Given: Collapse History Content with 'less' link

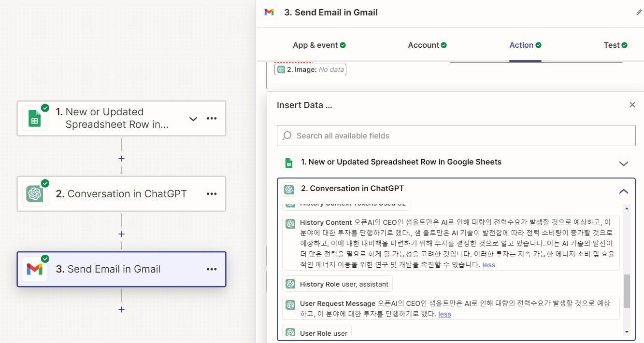Looking at the screenshot, I should coord(488,265).
